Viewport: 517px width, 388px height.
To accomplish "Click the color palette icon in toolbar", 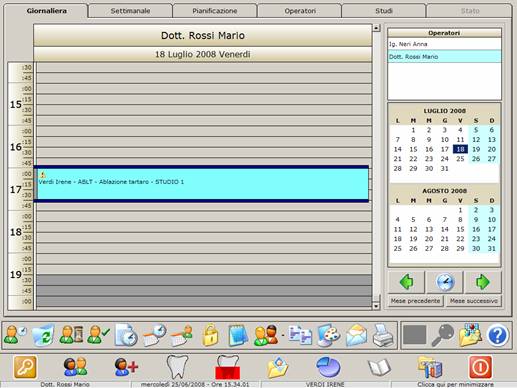I will coord(328,335).
